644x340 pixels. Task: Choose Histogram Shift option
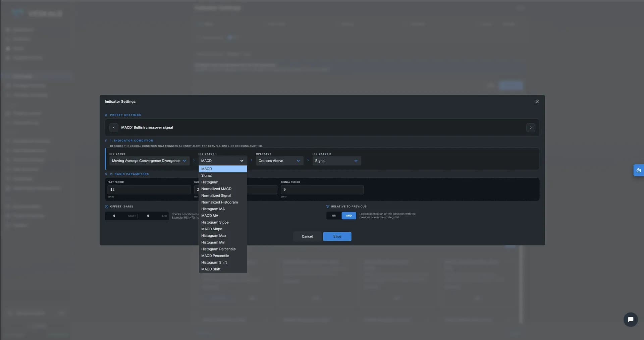223,263
